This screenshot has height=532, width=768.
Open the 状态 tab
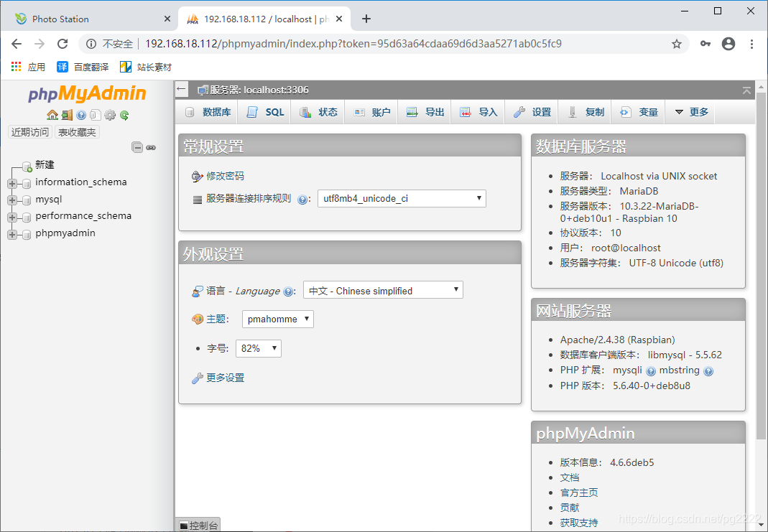(318, 112)
